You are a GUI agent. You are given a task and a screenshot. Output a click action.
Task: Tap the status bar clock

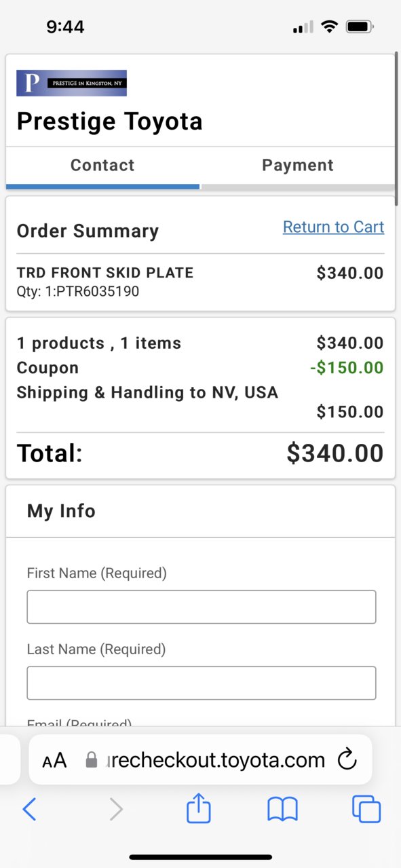[x=65, y=27]
